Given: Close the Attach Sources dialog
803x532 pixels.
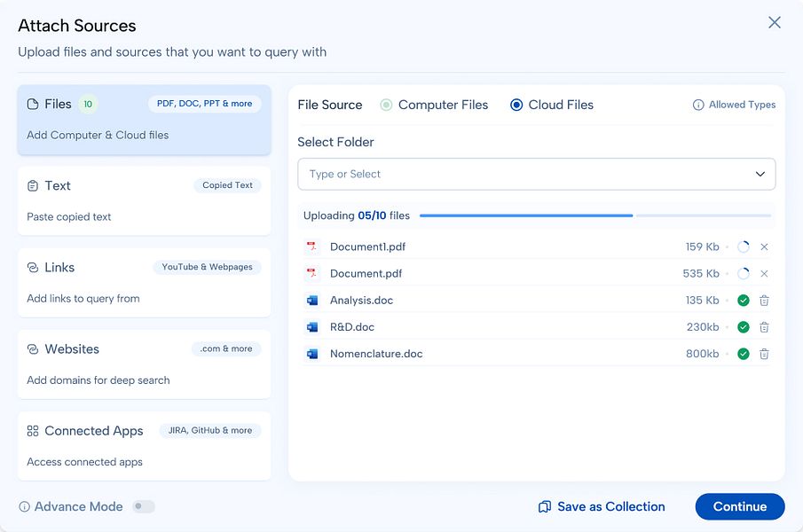Looking at the screenshot, I should [775, 22].
